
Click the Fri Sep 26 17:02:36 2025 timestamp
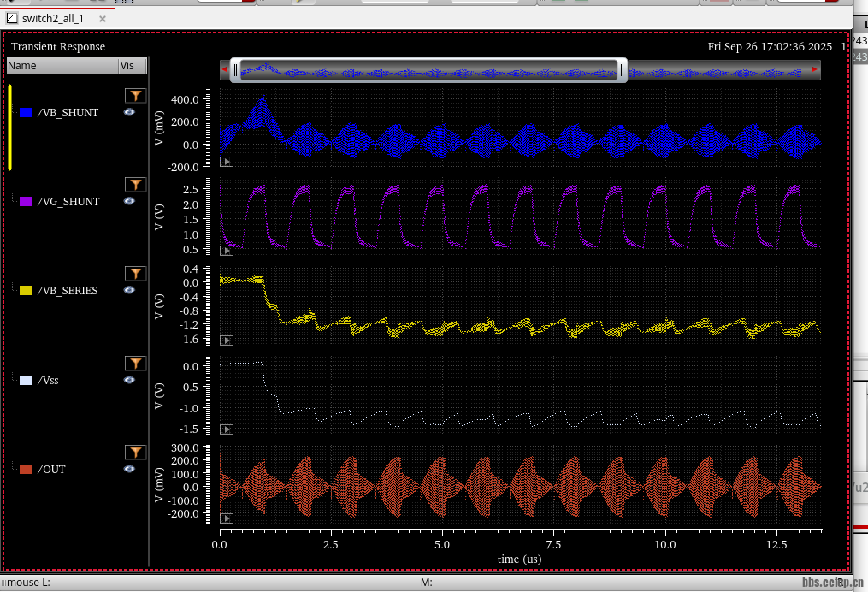tap(770, 47)
